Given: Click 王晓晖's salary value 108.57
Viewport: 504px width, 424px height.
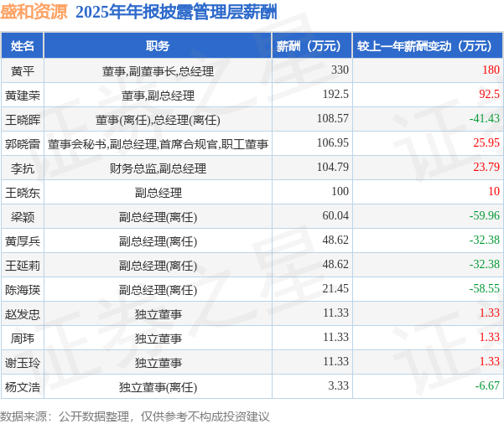Looking at the screenshot, I should [x=332, y=118].
